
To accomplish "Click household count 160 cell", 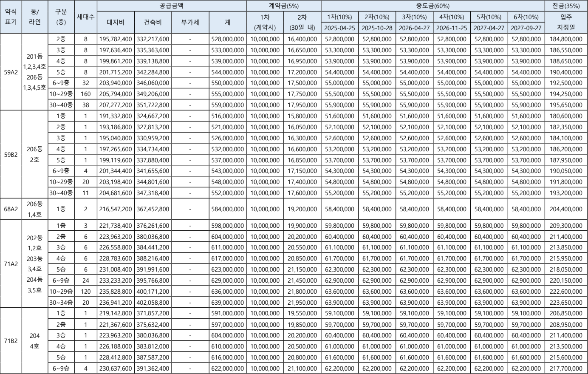I will click(86, 93).
